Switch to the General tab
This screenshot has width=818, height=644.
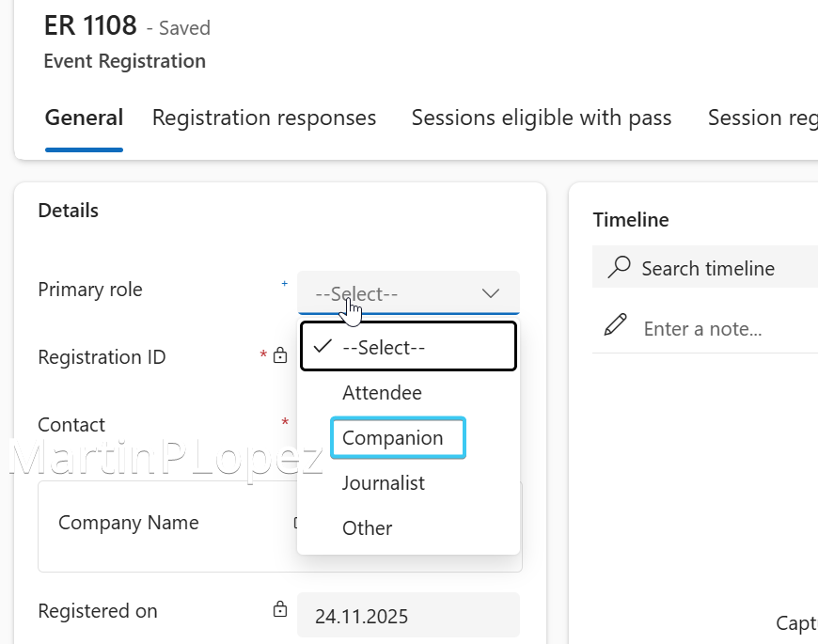click(84, 118)
